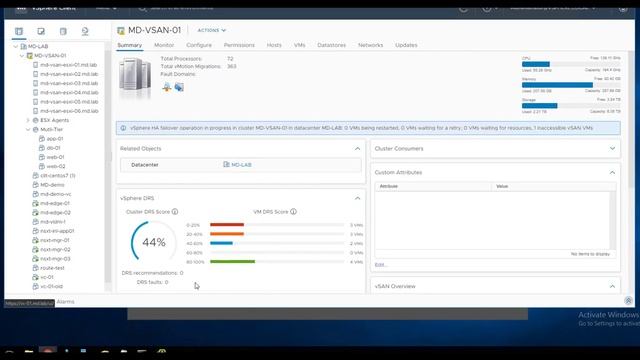Click host icon for md-vsan-esxi-01.md.lab
Screen dimensions: 640x360
36,65
